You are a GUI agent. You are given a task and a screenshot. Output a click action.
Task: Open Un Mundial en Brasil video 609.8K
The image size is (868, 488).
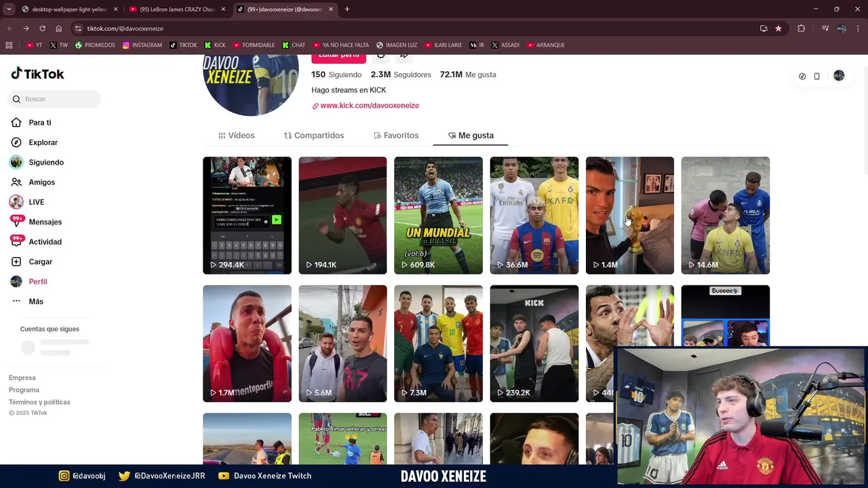(438, 216)
